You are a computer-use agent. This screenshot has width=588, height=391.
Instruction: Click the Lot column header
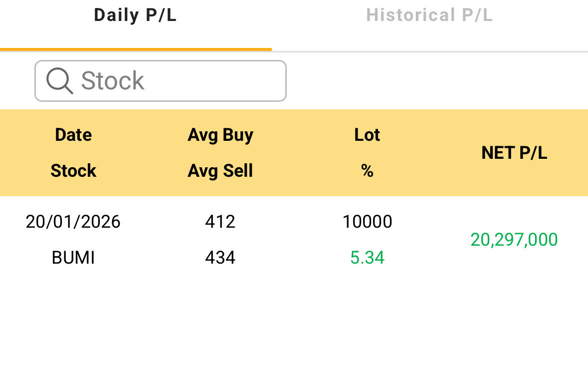pyautogui.click(x=367, y=135)
